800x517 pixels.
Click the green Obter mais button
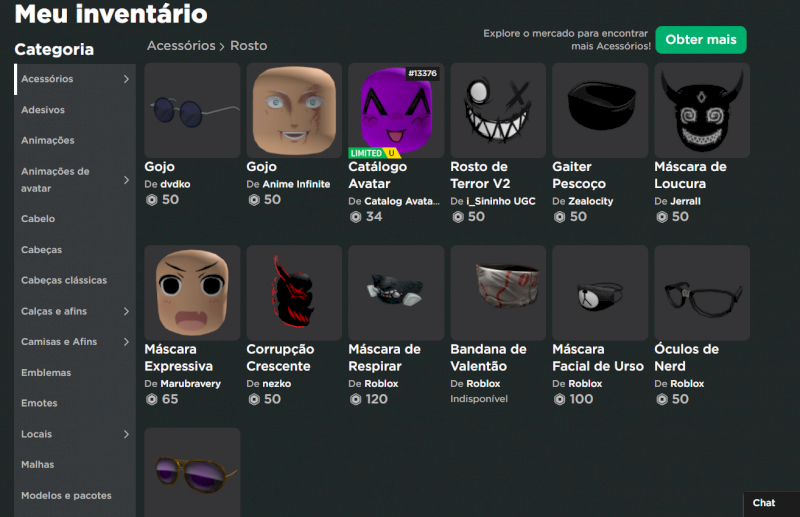coord(701,40)
